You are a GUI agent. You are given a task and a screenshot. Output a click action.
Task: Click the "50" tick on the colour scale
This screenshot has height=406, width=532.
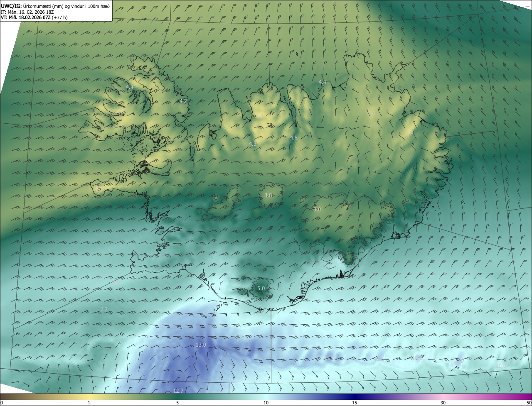[x=529, y=403]
